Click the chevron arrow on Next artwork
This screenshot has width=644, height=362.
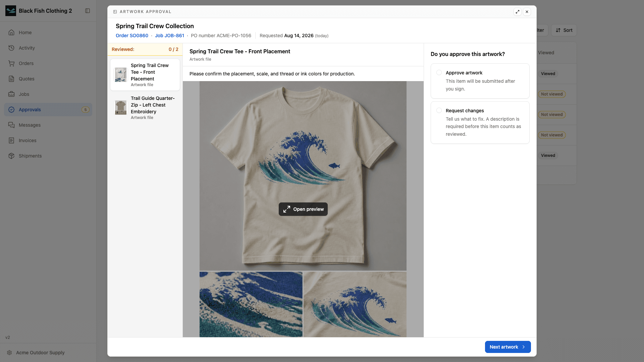pos(524,347)
